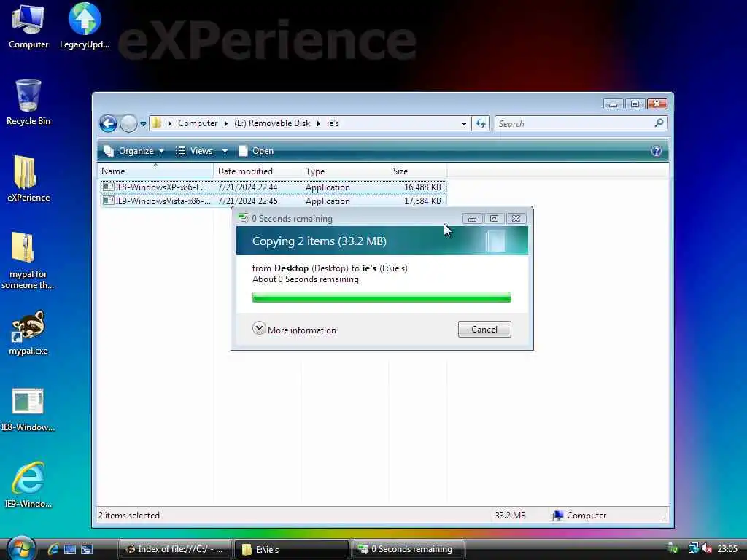Expand More information in copy dialog
Image resolution: width=747 pixels, height=560 pixels.
(x=294, y=330)
